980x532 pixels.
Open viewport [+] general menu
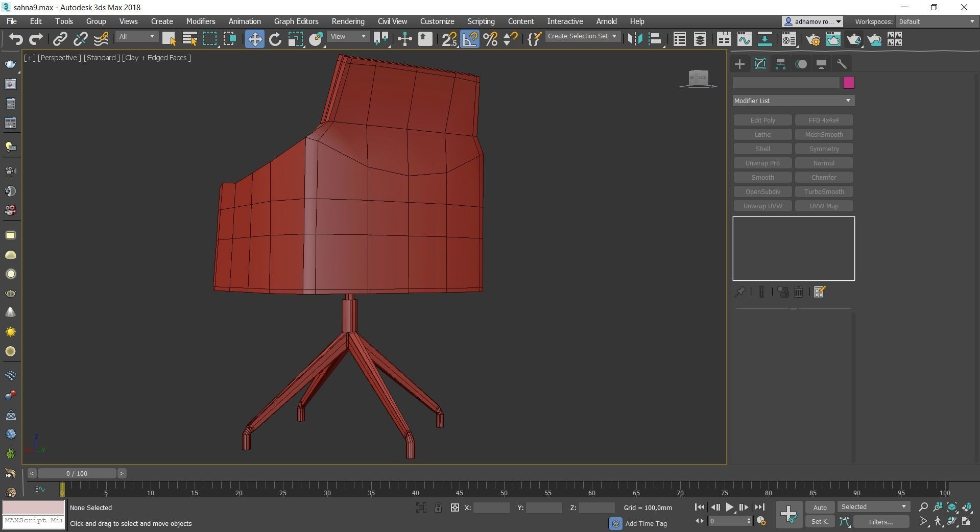pos(30,58)
